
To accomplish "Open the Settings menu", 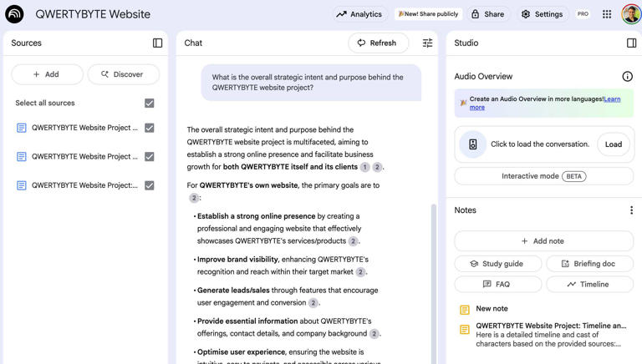I will [x=541, y=14].
